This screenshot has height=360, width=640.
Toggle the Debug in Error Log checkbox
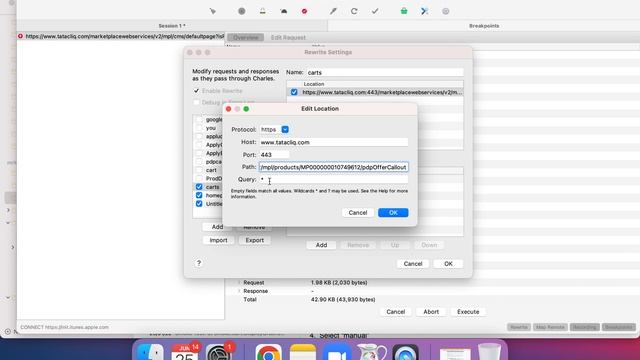click(x=196, y=102)
